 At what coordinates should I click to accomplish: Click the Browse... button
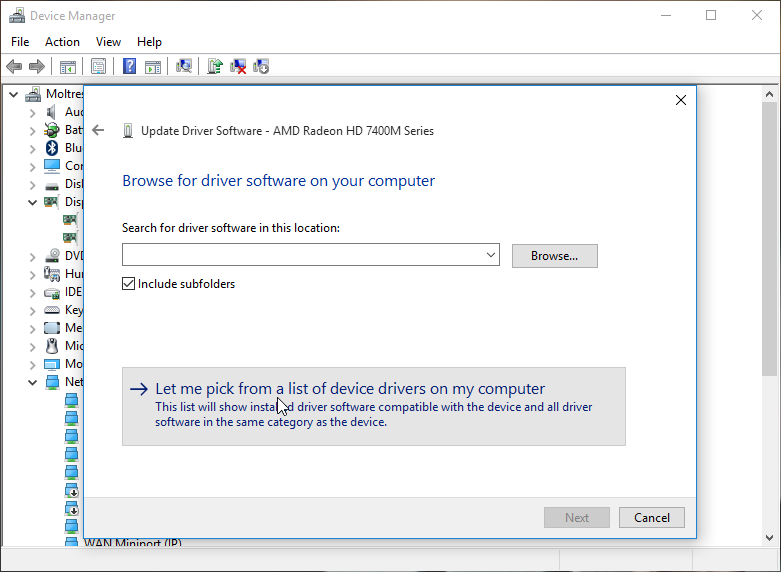tap(554, 256)
